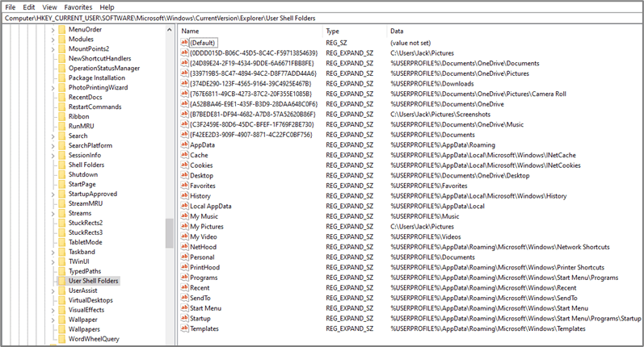This screenshot has height=347, width=644.
Task: Open the Edit menu
Action: pyautogui.click(x=29, y=7)
